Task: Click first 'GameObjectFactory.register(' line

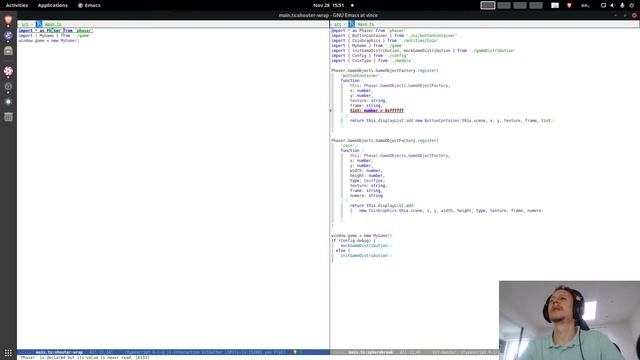Action: click(x=385, y=71)
